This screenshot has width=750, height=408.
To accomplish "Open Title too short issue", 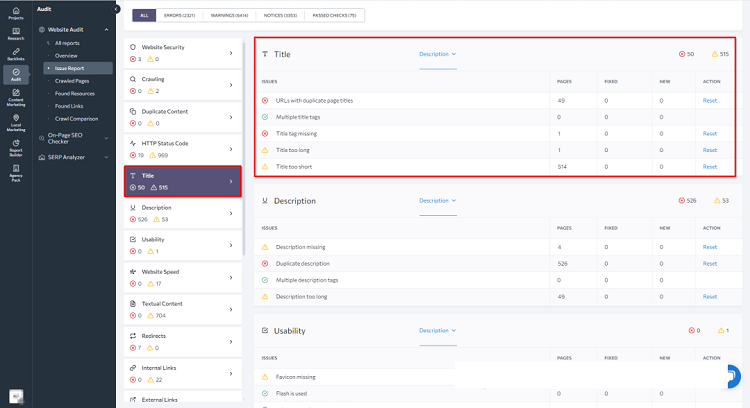I will pos(294,167).
